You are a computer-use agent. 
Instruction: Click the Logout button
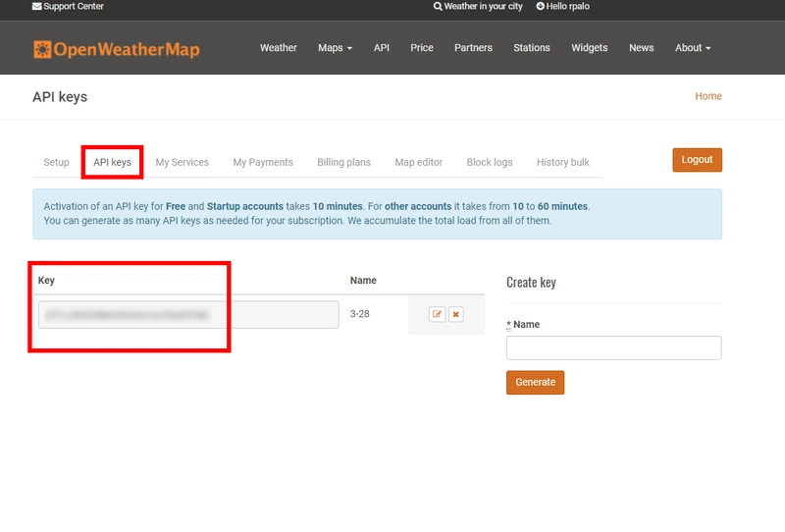pos(697,160)
